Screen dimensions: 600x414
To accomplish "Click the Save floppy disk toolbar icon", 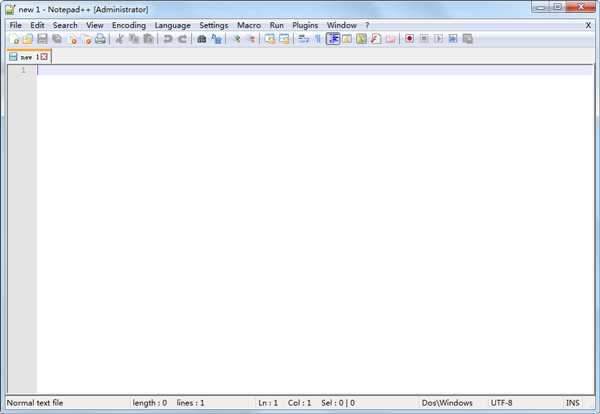I will [x=42, y=39].
